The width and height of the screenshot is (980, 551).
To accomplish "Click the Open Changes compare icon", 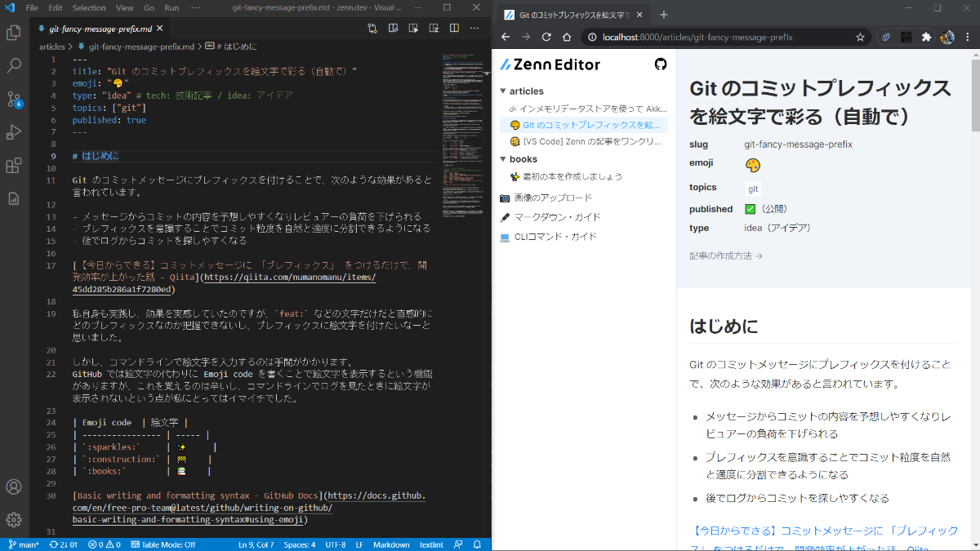I will click(372, 29).
